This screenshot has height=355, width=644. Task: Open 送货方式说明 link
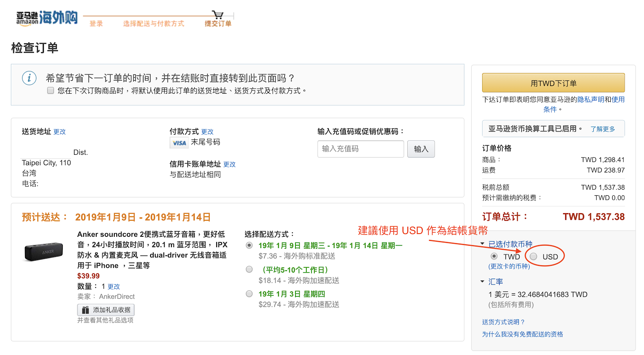pos(504,322)
